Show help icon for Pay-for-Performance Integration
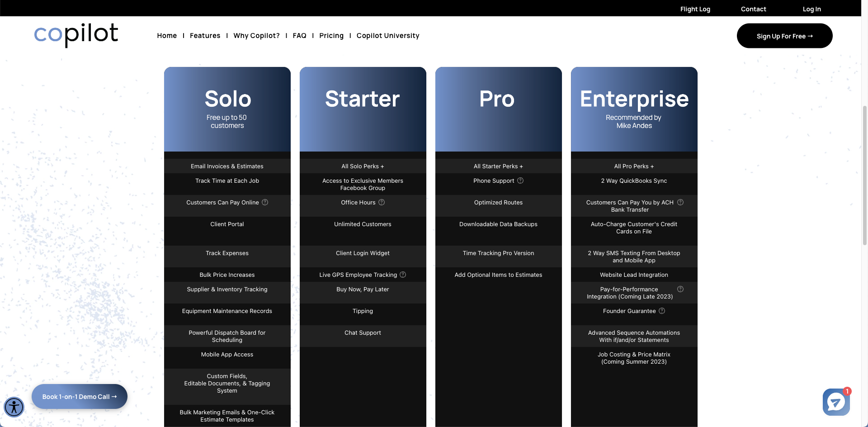The width and height of the screenshot is (868, 427). click(680, 289)
